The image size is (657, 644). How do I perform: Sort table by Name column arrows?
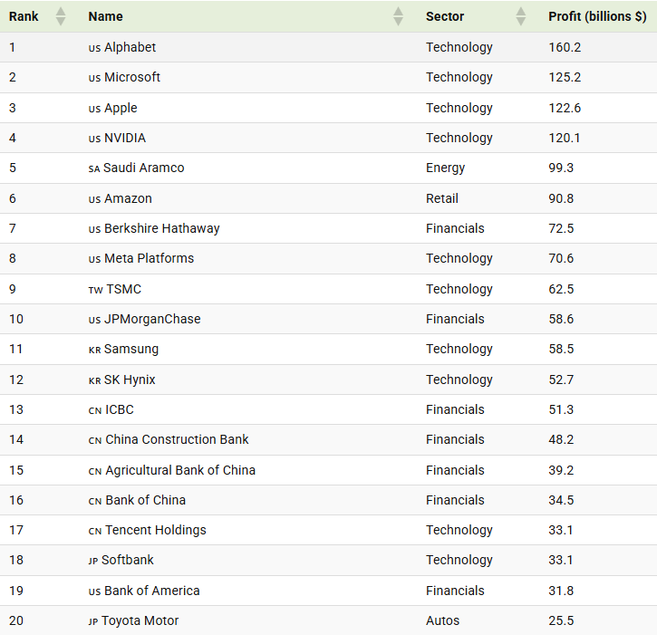(x=399, y=16)
